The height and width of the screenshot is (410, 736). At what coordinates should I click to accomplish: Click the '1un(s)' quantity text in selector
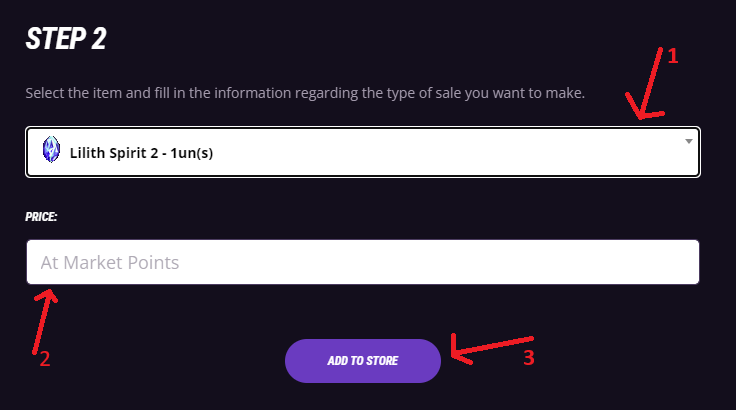point(192,153)
